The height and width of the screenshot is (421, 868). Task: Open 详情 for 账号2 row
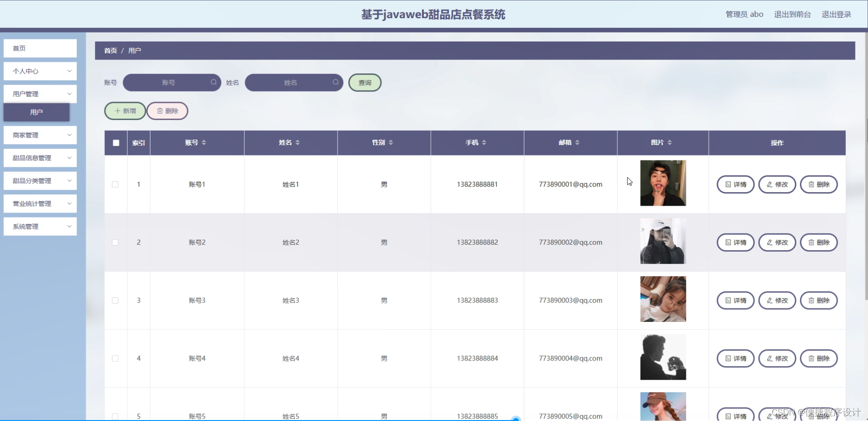pyautogui.click(x=735, y=242)
